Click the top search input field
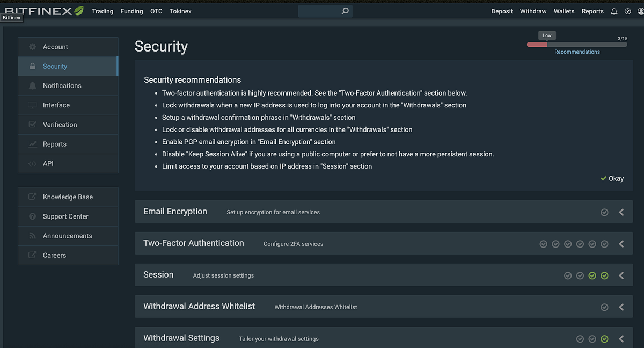This screenshot has height=348, width=644. pos(319,11)
